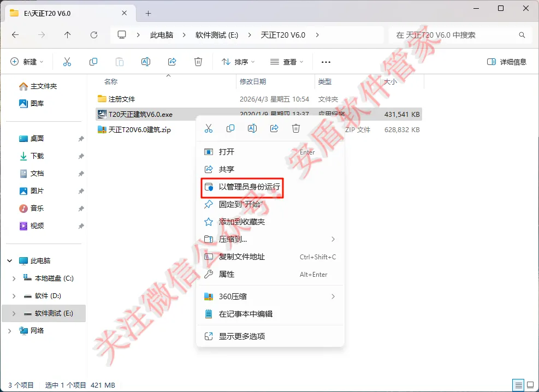Click the 软件测试 (E:) breadcrumb segment
The height and width of the screenshot is (392, 539).
tap(217, 35)
